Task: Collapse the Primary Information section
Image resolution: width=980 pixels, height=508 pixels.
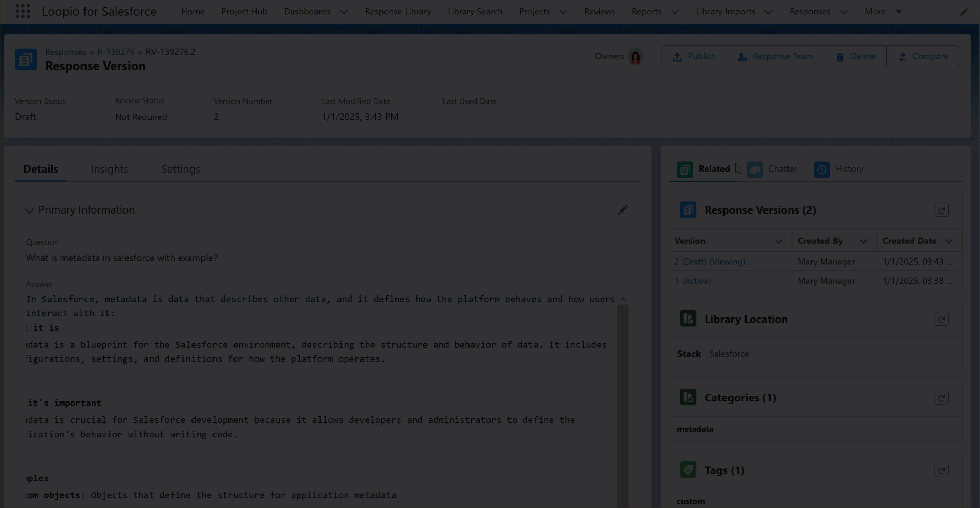Action: [x=29, y=210]
